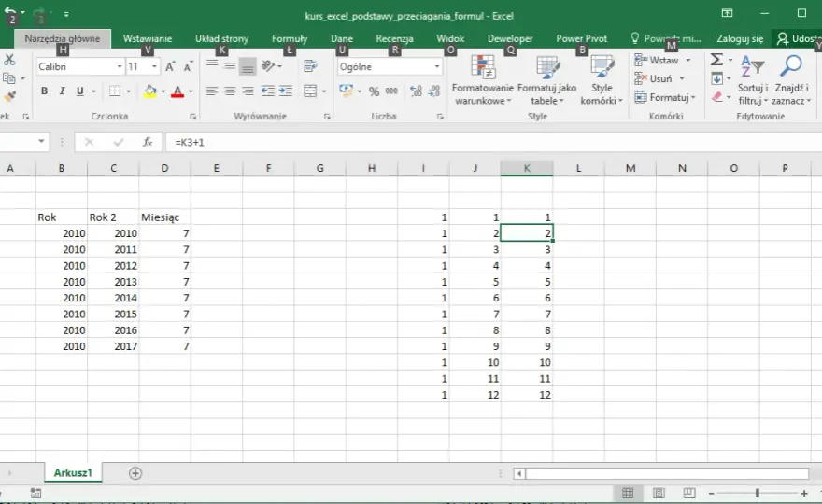Toggle bold formatting

coord(45,91)
